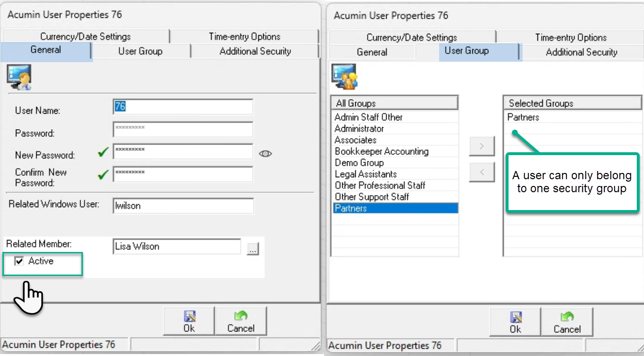644x356 pixels.
Task: Open Time-entry Options tab in left window
Action: [x=244, y=37]
